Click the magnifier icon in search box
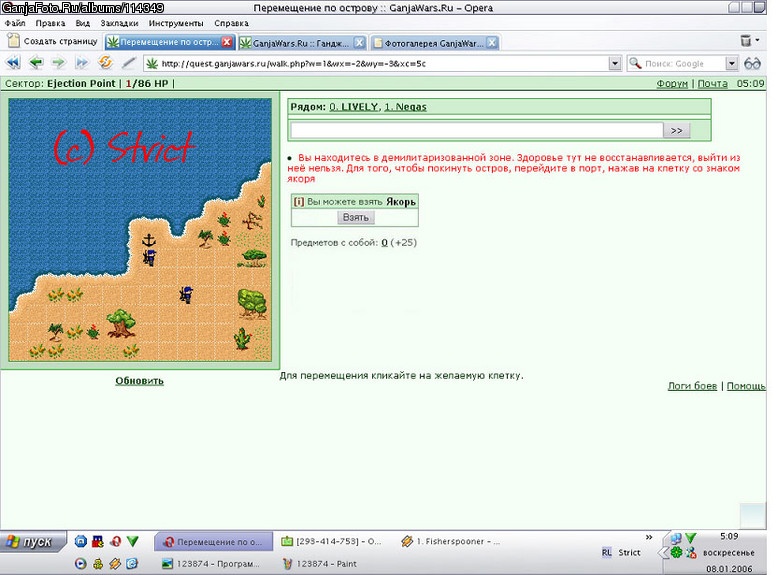Image resolution: width=778 pixels, height=575 pixels. [635, 63]
